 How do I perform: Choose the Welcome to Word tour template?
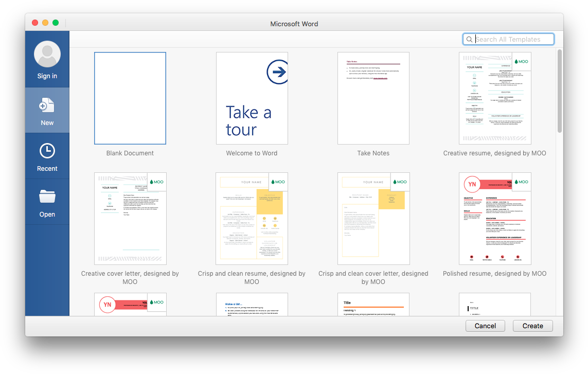tap(252, 98)
